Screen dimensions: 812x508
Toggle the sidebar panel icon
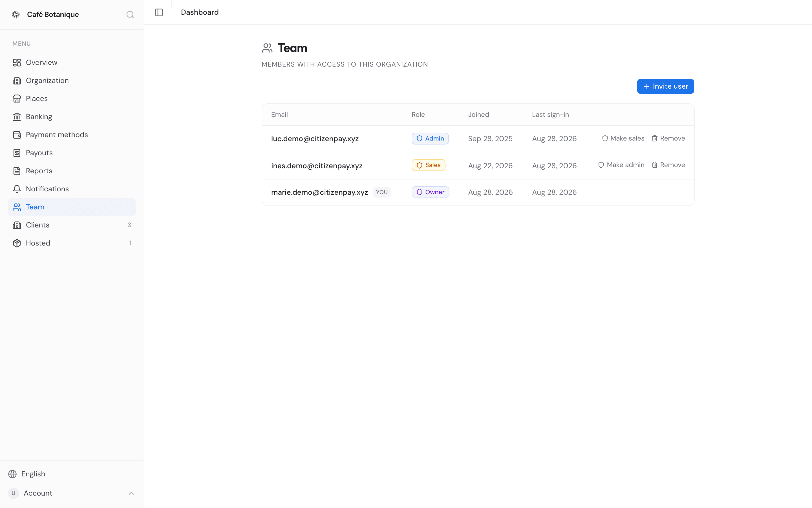159,12
